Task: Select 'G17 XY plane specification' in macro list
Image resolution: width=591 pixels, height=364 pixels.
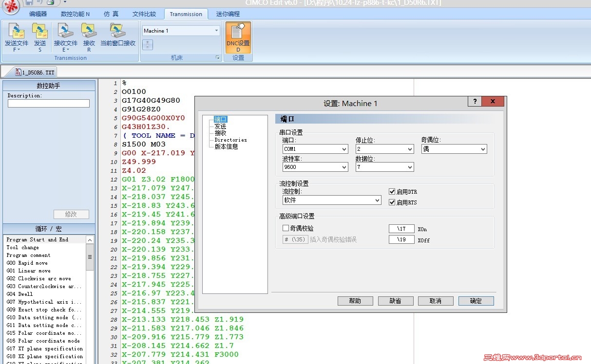Action: 45,348
